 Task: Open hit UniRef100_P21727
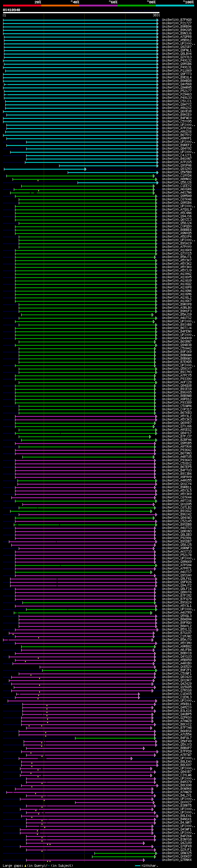point(176,23)
